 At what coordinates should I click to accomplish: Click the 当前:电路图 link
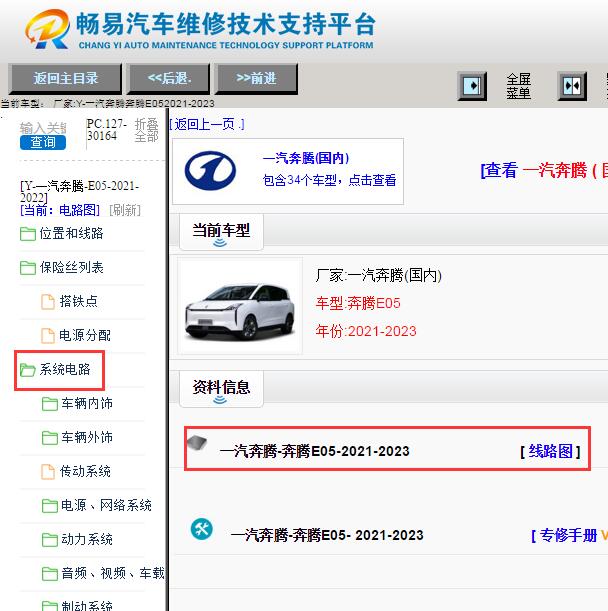(60, 210)
